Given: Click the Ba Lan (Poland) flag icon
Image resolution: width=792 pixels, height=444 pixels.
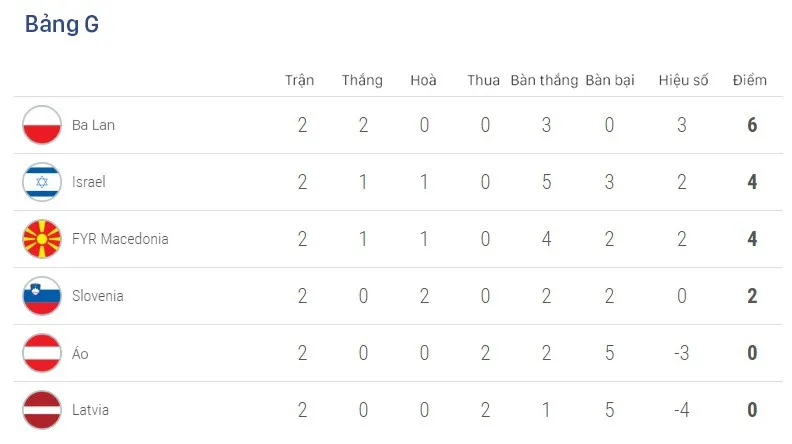Looking at the screenshot, I should click(x=42, y=125).
